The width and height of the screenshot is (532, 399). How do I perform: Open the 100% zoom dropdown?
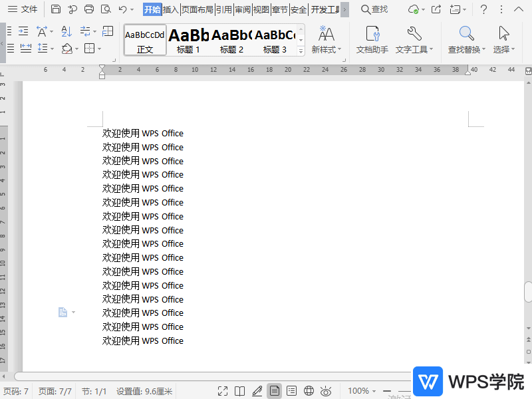362,391
